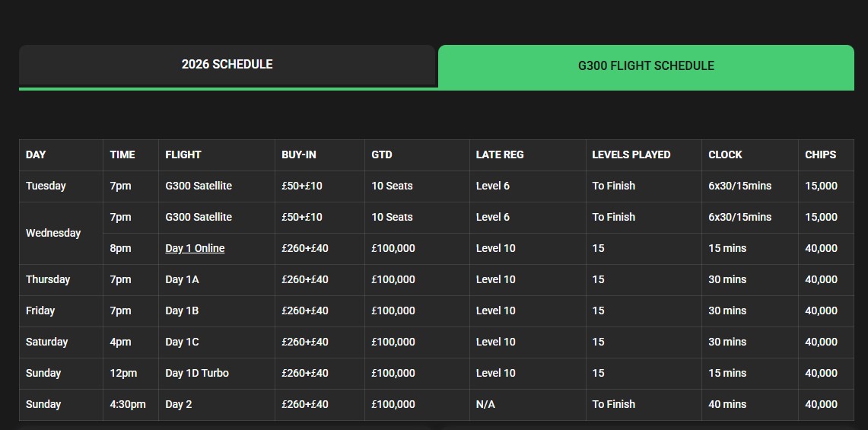
Task: Click the CLOCK column header
Action: [x=725, y=154]
